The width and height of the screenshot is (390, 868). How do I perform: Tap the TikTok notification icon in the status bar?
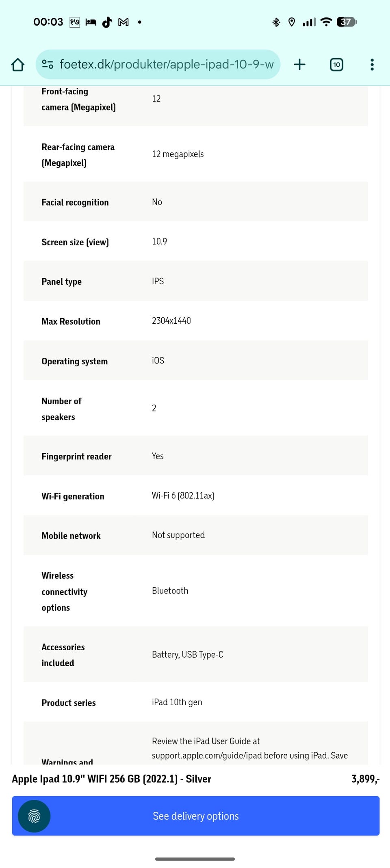pyautogui.click(x=107, y=22)
